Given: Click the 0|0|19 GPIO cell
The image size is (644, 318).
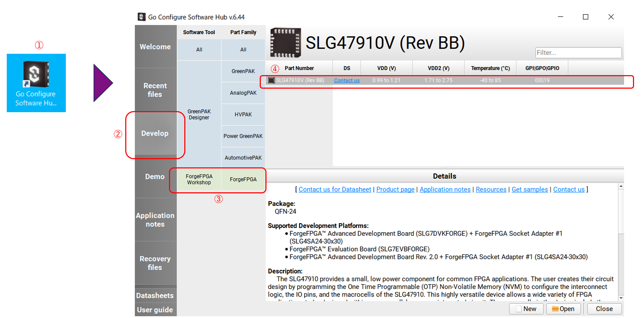Looking at the screenshot, I should click(x=542, y=80).
